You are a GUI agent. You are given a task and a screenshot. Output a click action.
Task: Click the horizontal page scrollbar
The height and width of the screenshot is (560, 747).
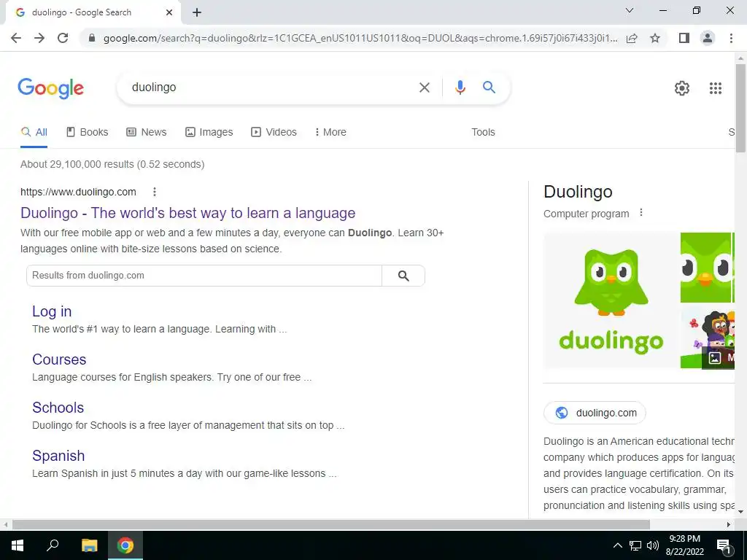pyautogui.click(x=331, y=524)
